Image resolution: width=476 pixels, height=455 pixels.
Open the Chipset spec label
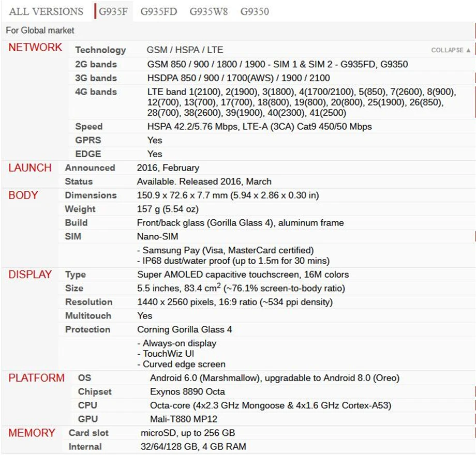[95, 391]
